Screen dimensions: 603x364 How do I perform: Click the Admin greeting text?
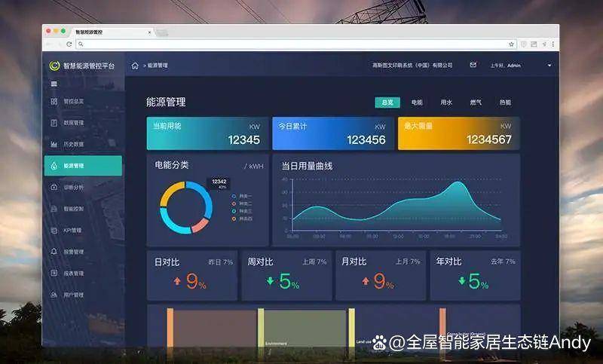[x=505, y=66]
